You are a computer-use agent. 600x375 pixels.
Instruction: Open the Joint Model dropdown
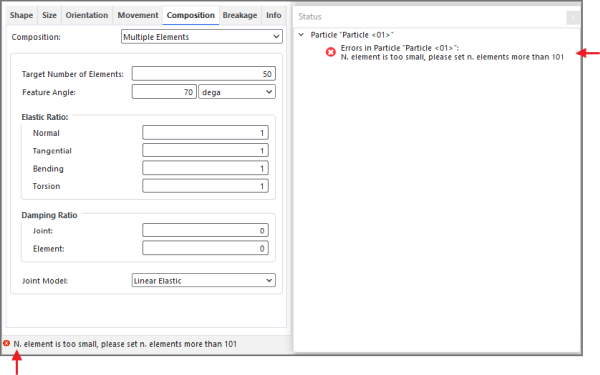coord(204,280)
